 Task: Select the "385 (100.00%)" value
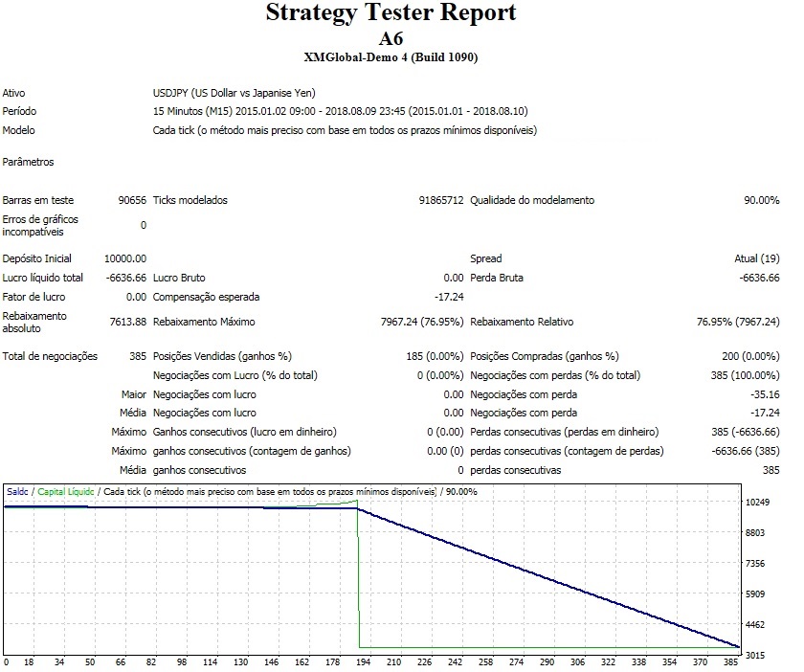pos(745,375)
